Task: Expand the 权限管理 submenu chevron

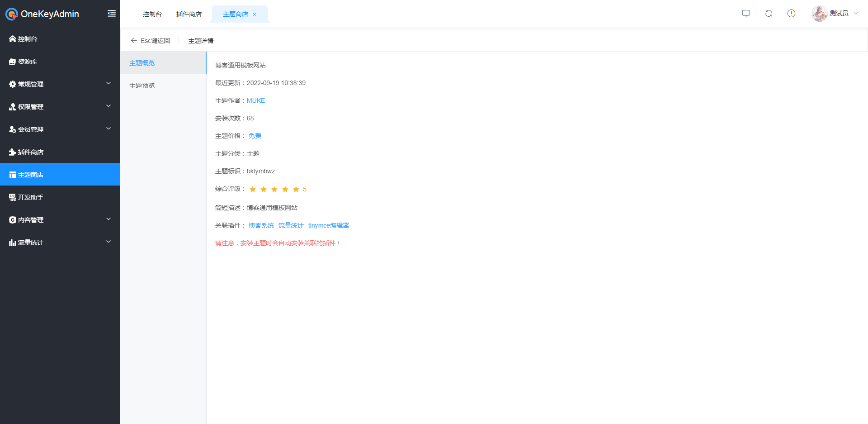Action: tap(108, 106)
